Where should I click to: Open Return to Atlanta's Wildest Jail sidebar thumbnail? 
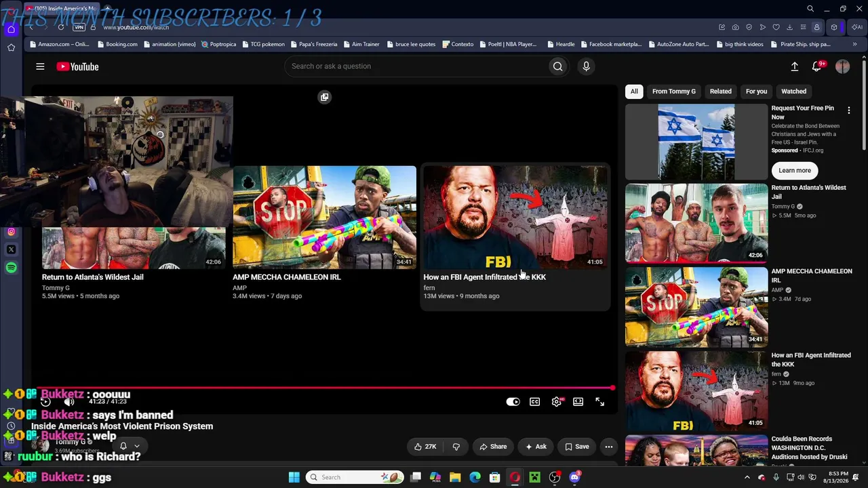pyautogui.click(x=696, y=223)
